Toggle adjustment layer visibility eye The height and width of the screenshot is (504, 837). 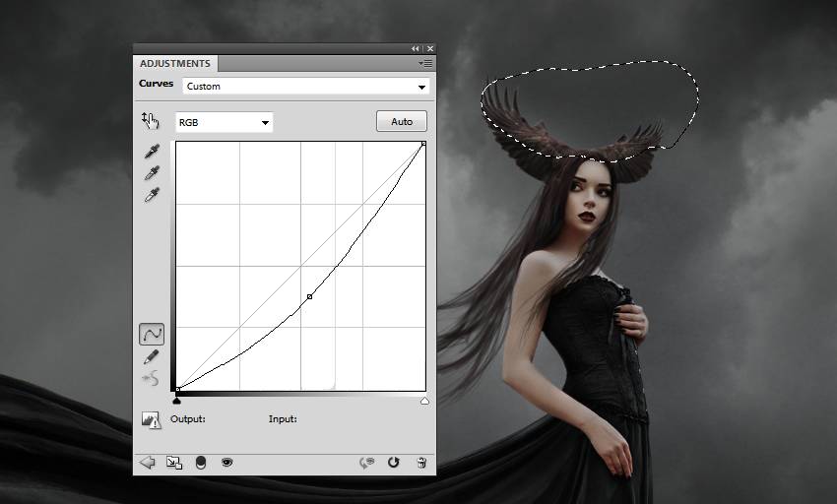227,462
